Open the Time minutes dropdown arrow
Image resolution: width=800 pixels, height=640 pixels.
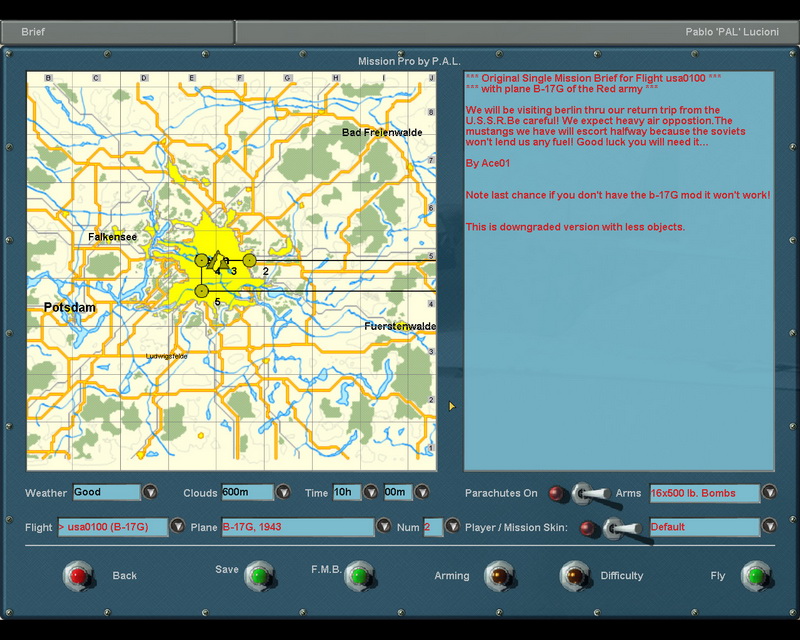[421, 492]
